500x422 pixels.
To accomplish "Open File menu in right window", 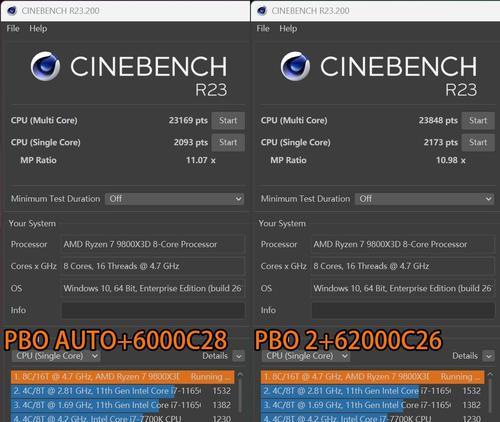I will coord(263,29).
